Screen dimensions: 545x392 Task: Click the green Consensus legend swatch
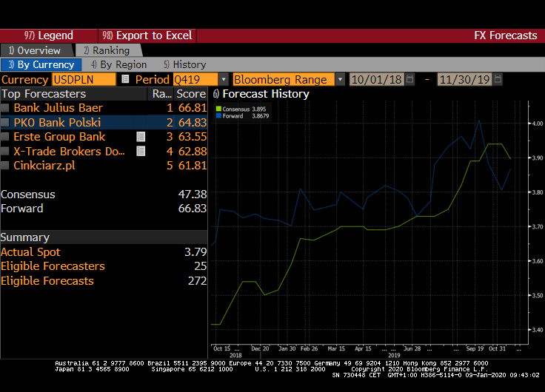pyautogui.click(x=218, y=109)
